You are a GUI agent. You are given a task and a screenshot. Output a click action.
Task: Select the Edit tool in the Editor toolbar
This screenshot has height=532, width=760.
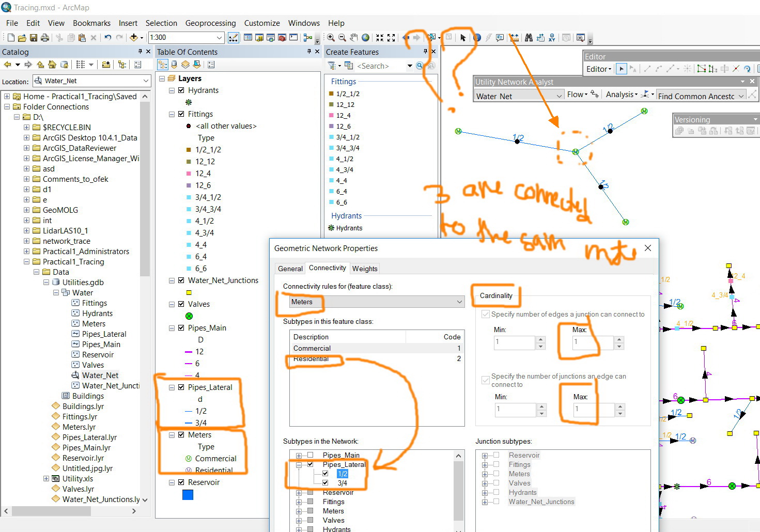(x=622, y=69)
